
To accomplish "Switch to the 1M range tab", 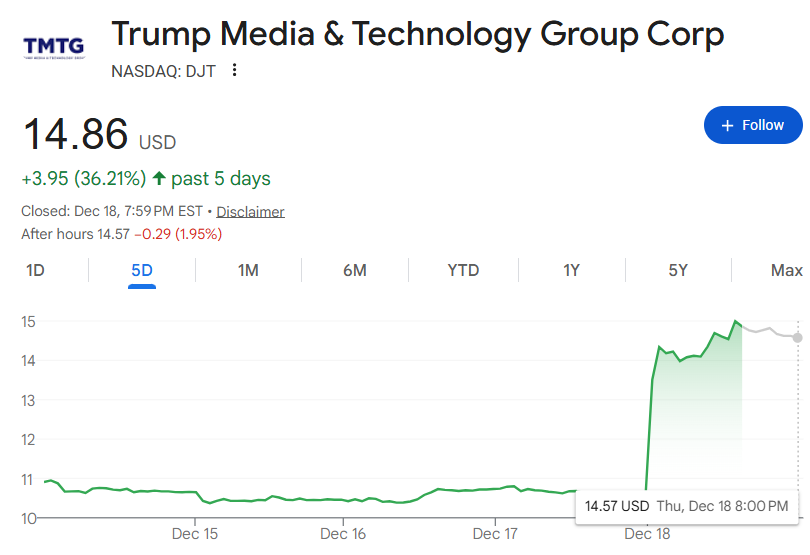I will 248,270.
